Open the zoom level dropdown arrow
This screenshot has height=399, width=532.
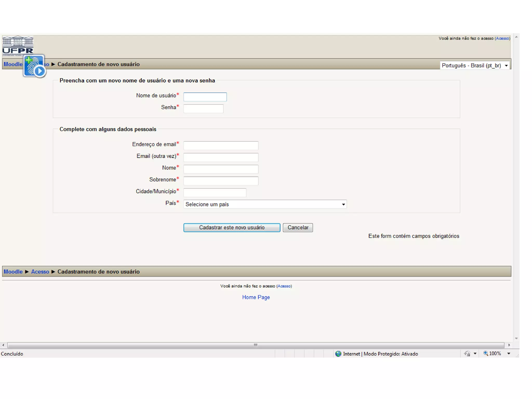pos(509,354)
